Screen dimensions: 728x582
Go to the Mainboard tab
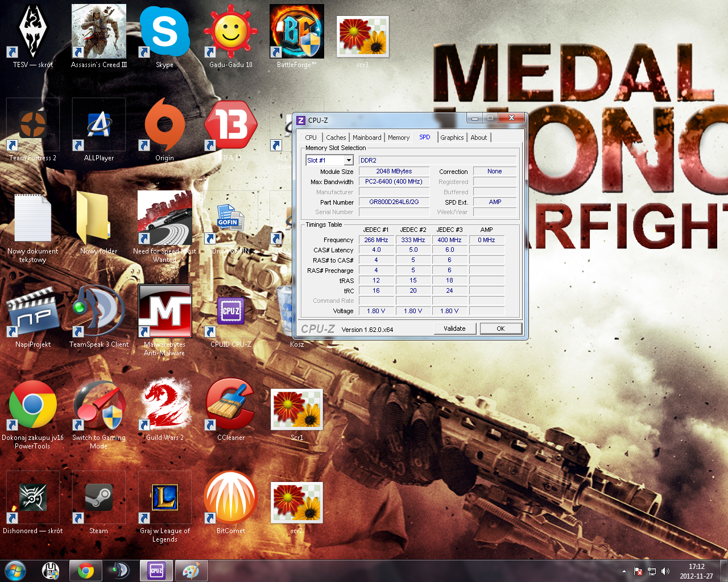pyautogui.click(x=367, y=138)
